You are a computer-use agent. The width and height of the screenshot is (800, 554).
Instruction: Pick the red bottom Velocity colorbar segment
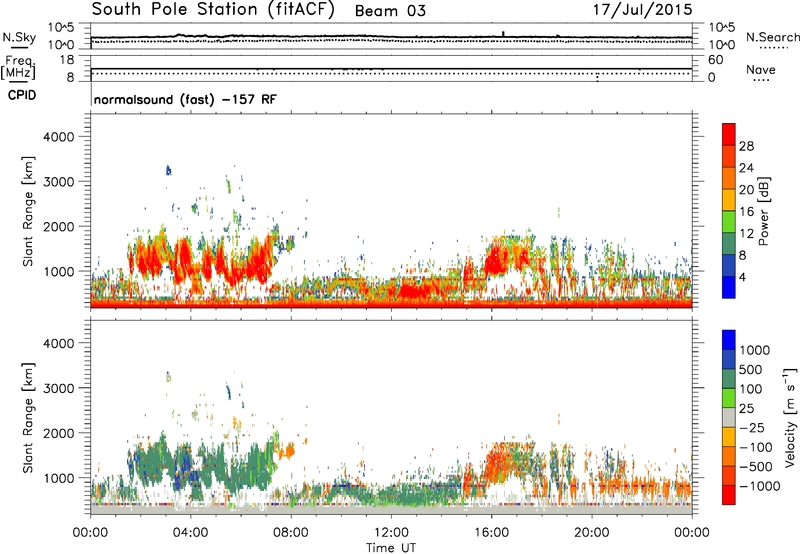tap(729, 495)
